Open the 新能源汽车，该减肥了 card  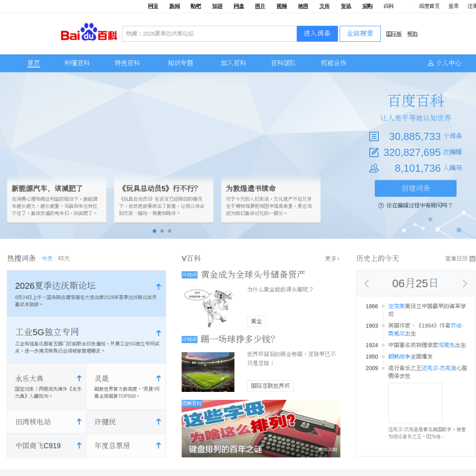click(57, 200)
